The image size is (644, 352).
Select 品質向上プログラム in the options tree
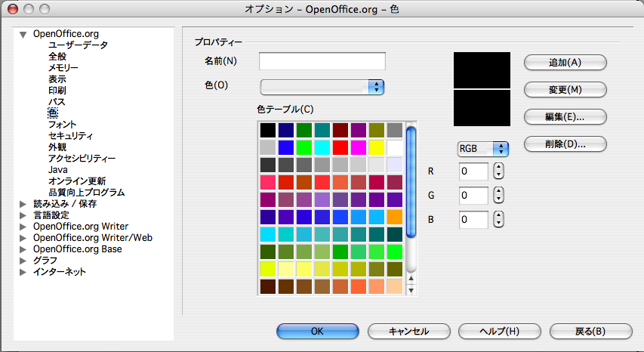click(87, 192)
